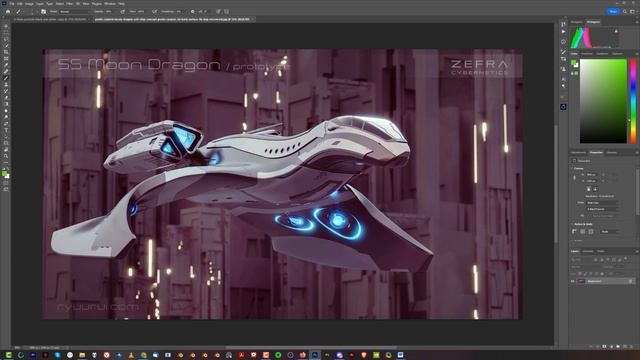Open the layer blend mode dropdown
Viewport: 640px width, 360px height.
tap(584, 267)
